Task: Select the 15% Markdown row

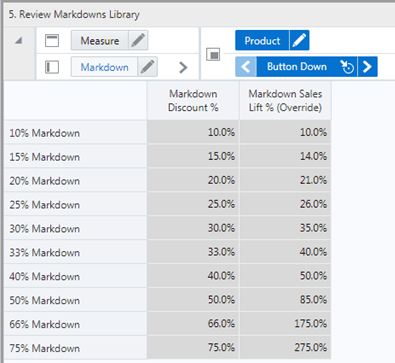Action: click(x=76, y=157)
